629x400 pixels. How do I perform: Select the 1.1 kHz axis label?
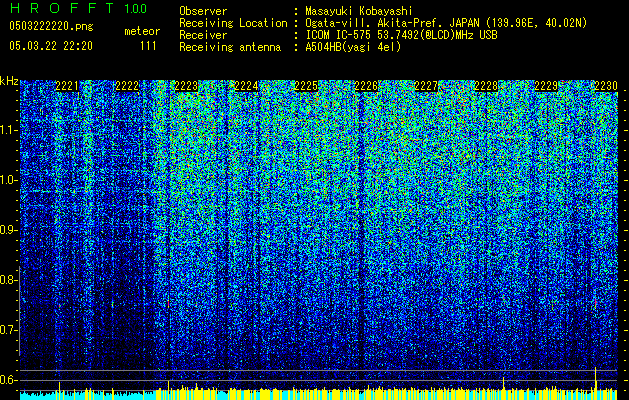(x=9, y=130)
